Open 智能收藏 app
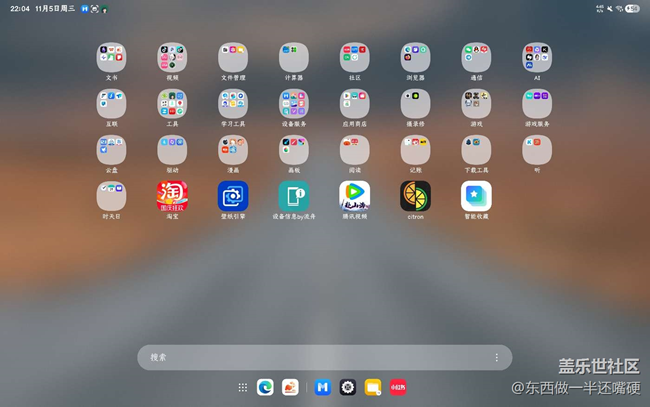This screenshot has width=650, height=407. (476, 196)
